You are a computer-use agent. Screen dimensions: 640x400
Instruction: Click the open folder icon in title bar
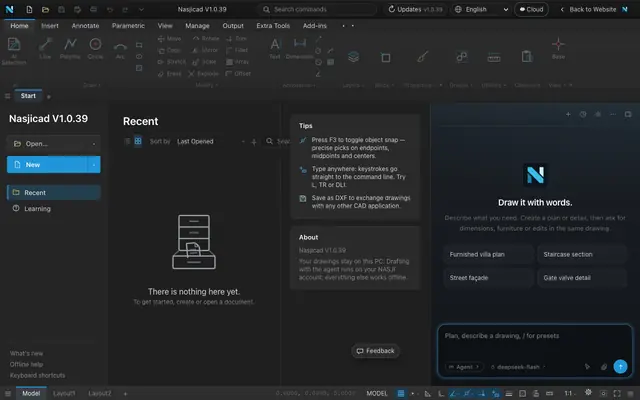point(45,9)
